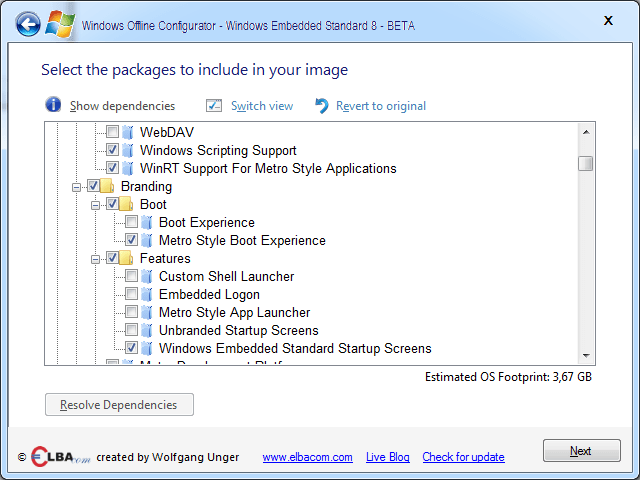Select the Features tree label
Viewport: 640px width, 480px height.
point(165,258)
